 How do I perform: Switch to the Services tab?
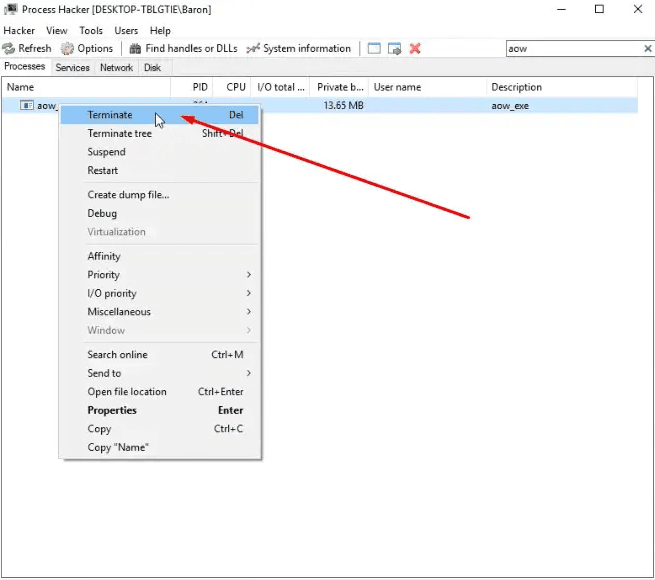[x=72, y=67]
